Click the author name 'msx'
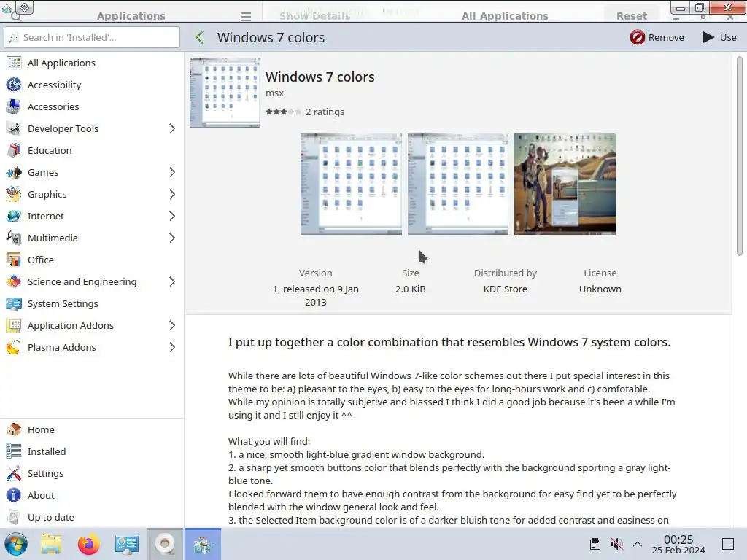The width and height of the screenshot is (747, 560). 275,93
